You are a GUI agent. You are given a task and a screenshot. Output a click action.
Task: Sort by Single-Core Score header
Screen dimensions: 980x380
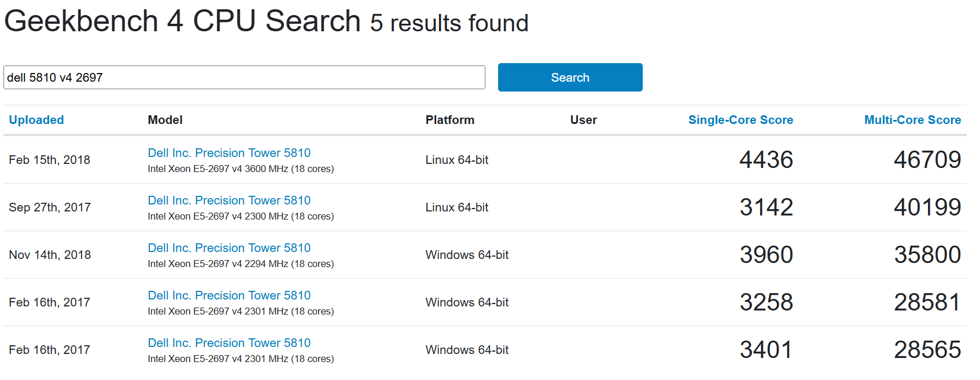(x=740, y=120)
